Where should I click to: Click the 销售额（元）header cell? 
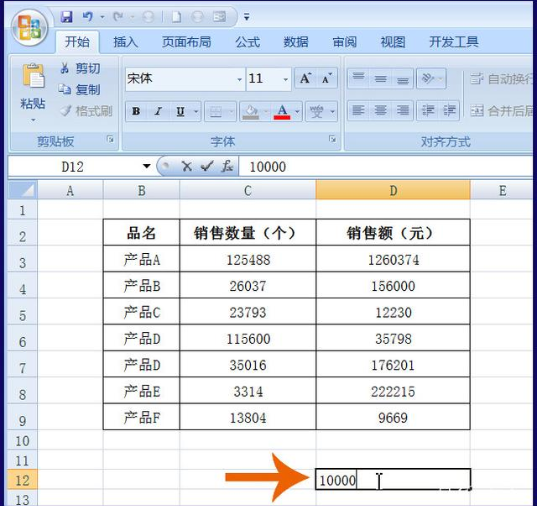tap(393, 233)
